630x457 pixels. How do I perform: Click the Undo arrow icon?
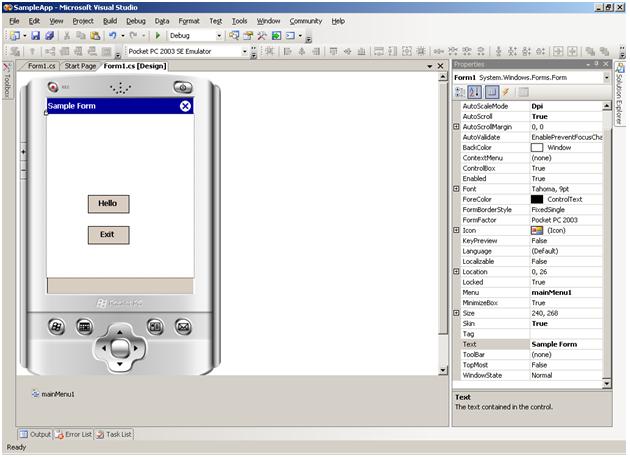click(113, 36)
